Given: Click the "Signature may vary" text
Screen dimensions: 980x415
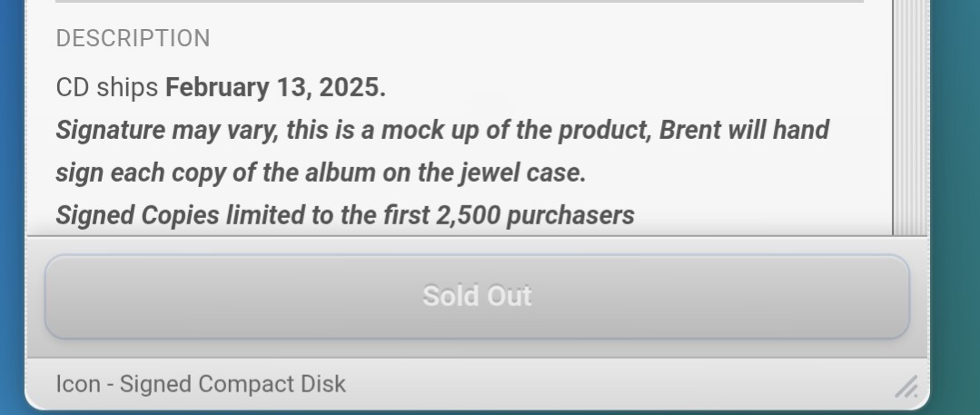Looking at the screenshot, I should point(167,130).
